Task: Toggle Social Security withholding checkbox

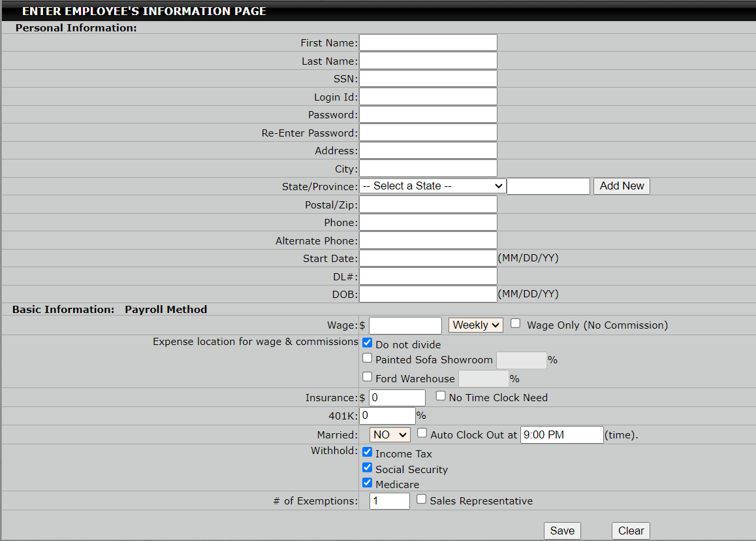Action: pos(368,468)
